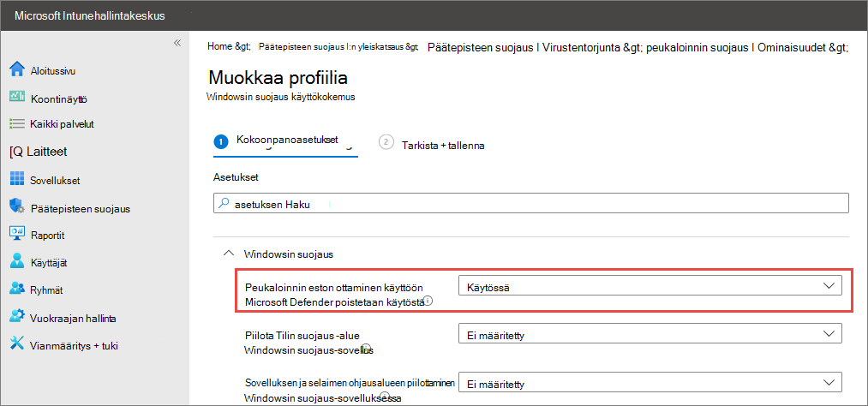This screenshot has width=868, height=406.
Task: Click the Sovellukset grid icon
Action: pyautogui.click(x=17, y=179)
